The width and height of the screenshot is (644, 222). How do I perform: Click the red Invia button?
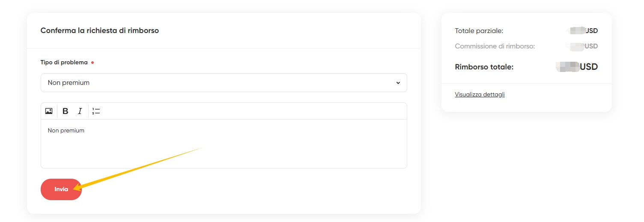pos(61,189)
